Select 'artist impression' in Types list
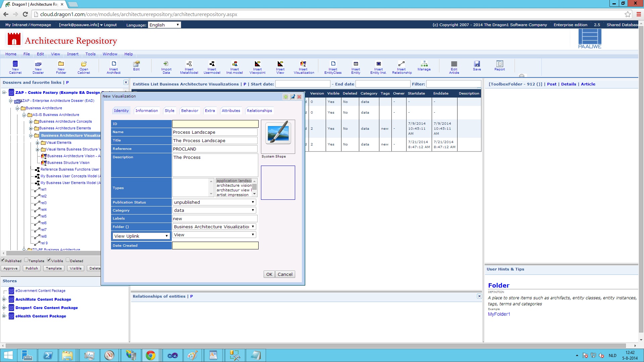644x362 pixels. [x=233, y=195]
